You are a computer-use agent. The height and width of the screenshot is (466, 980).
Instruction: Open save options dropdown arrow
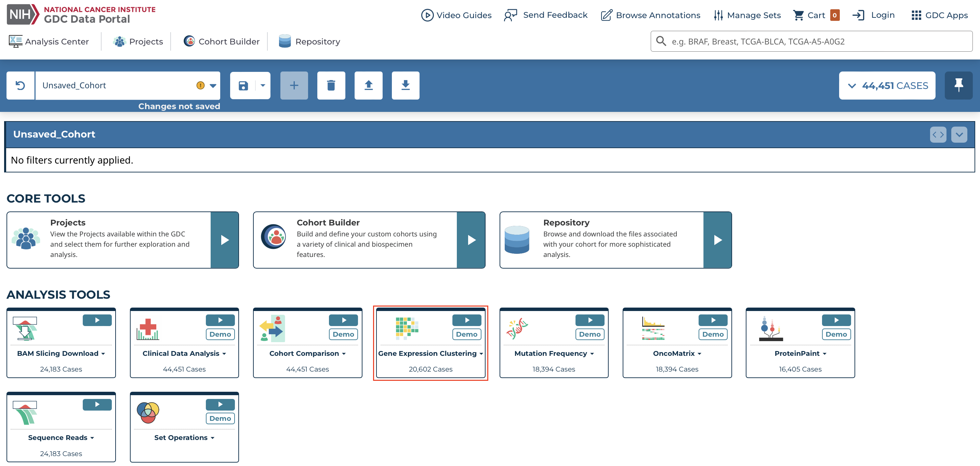[263, 86]
